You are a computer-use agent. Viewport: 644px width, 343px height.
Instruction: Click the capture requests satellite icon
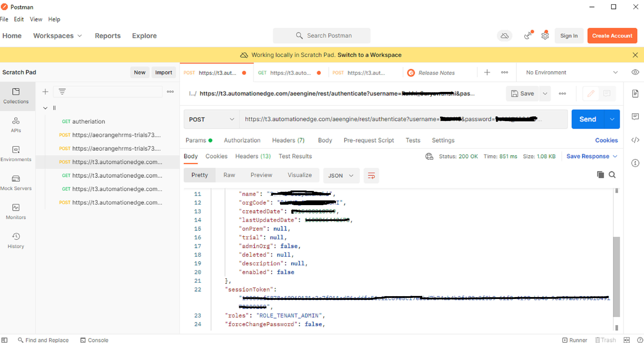[x=528, y=36]
